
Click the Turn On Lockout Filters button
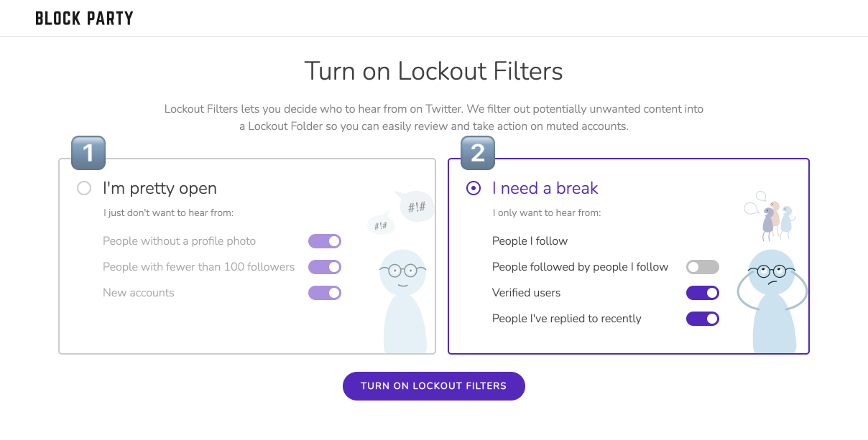pos(434,385)
